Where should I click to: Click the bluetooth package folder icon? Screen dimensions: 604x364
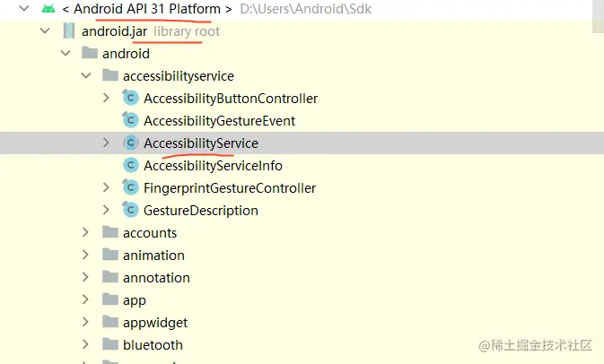(x=110, y=345)
